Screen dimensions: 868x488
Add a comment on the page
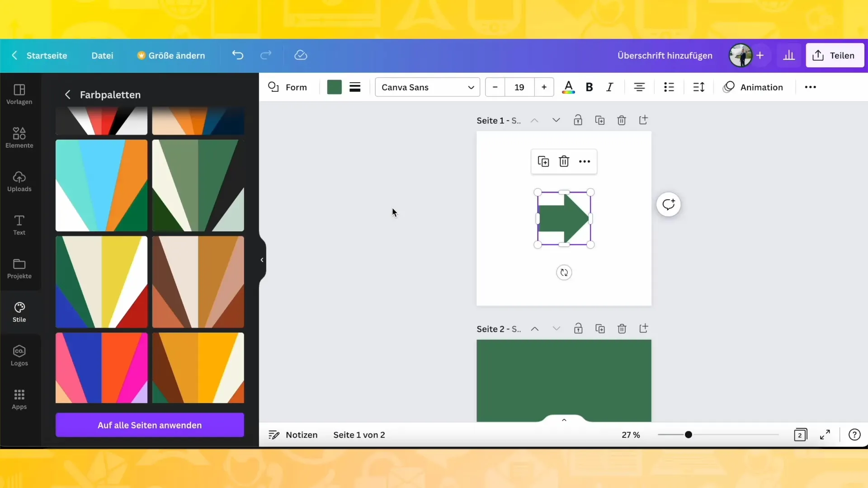[x=669, y=205]
